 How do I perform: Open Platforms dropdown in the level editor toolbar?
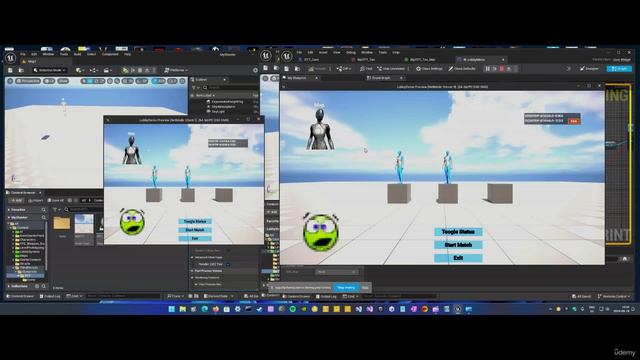[176, 70]
